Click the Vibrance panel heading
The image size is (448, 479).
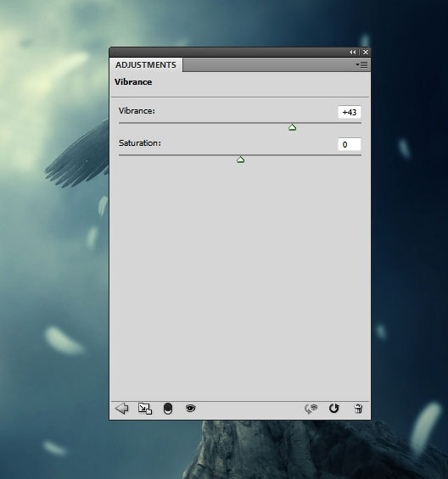(x=133, y=82)
